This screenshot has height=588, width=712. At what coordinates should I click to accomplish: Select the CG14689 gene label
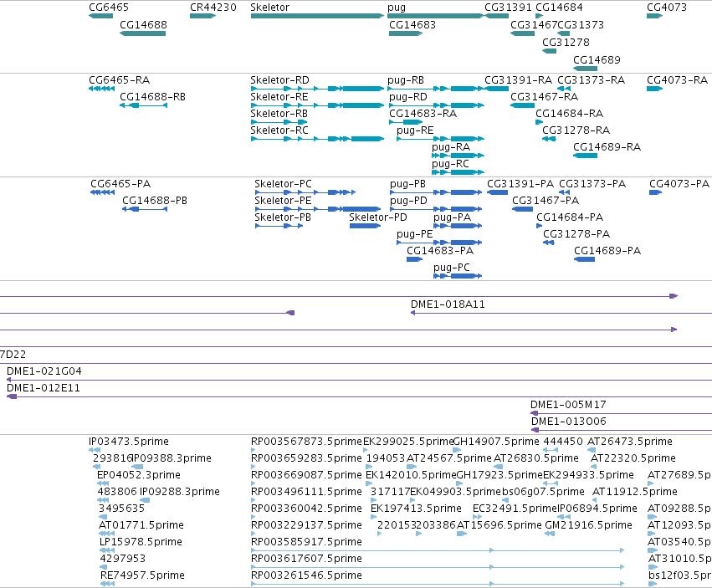tap(597, 59)
